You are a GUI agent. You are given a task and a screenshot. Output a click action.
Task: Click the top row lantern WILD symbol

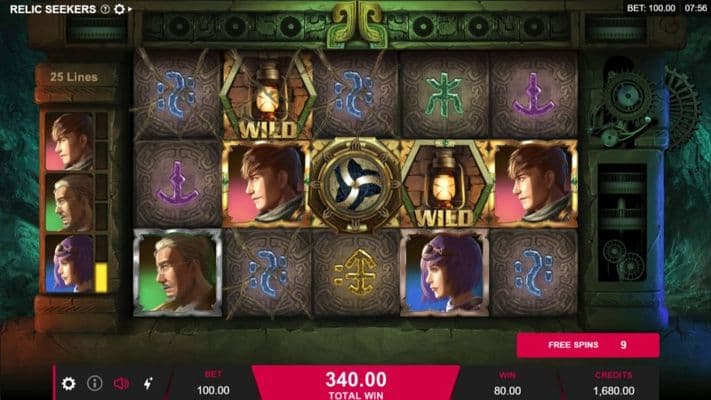[268, 95]
